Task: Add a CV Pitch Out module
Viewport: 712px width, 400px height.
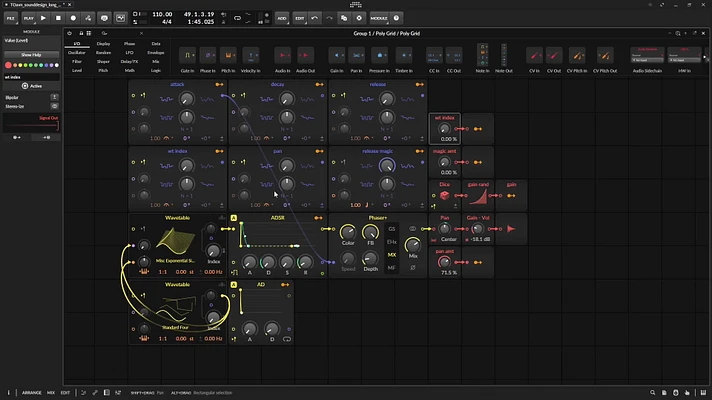Action: (x=605, y=56)
